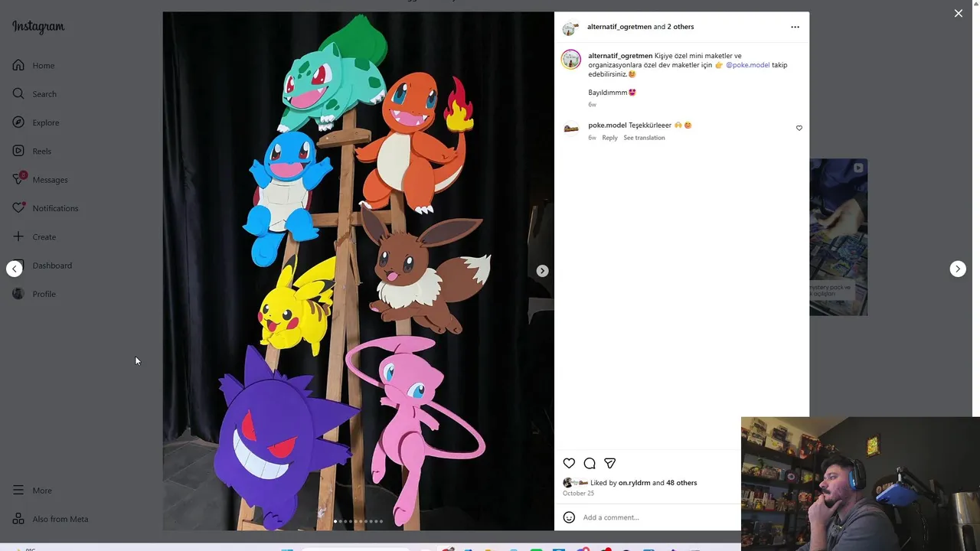Go to previous post arrow
The width and height of the screenshot is (980, 551).
(x=15, y=269)
